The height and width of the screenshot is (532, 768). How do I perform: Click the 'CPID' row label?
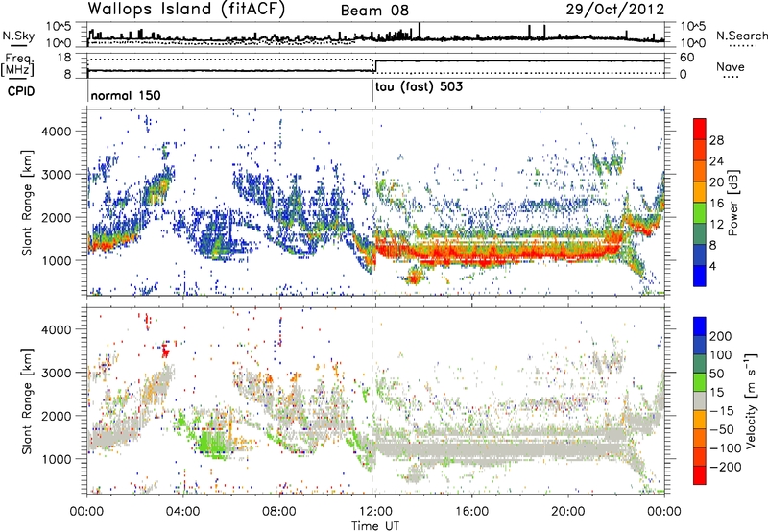tap(21, 91)
